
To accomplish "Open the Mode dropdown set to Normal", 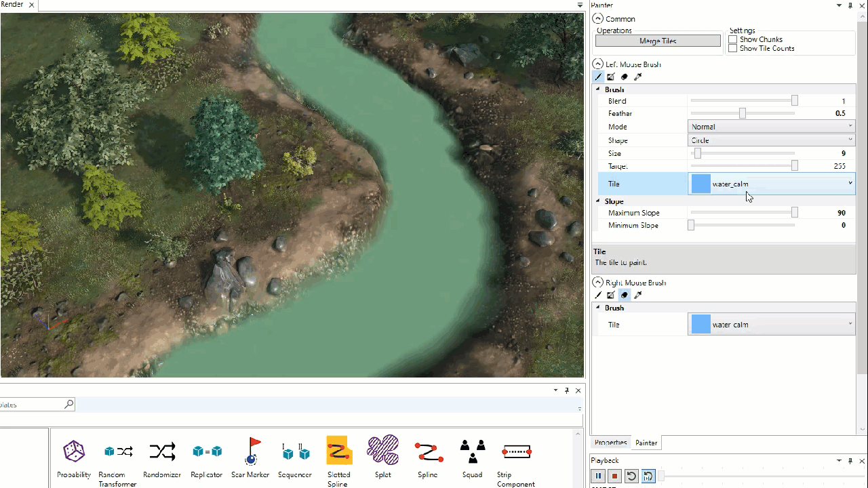I will (772, 127).
